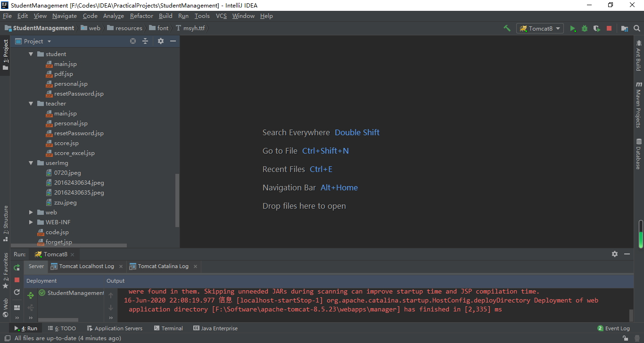Open Run panel gear settings
The width and height of the screenshot is (644, 343).
click(615, 254)
